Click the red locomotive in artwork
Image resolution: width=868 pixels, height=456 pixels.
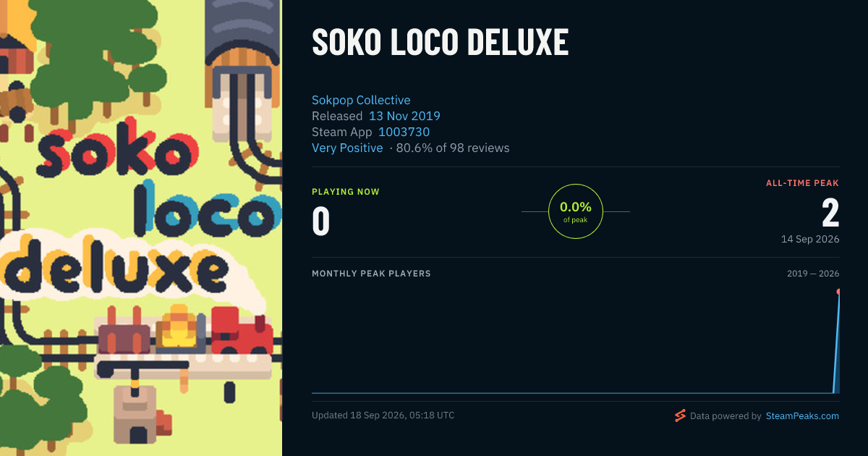241,333
